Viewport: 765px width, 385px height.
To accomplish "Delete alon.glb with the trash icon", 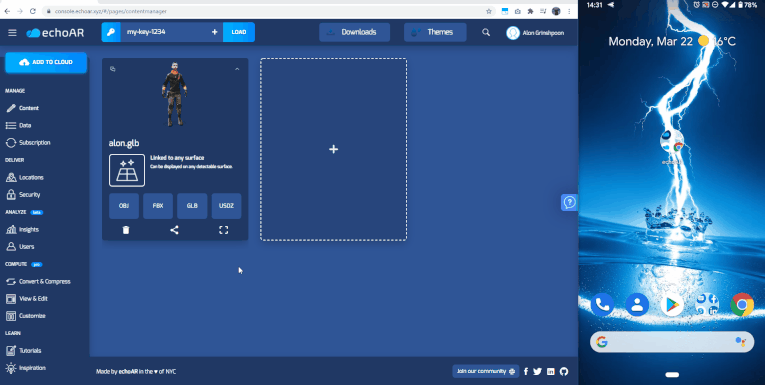I will [x=126, y=230].
